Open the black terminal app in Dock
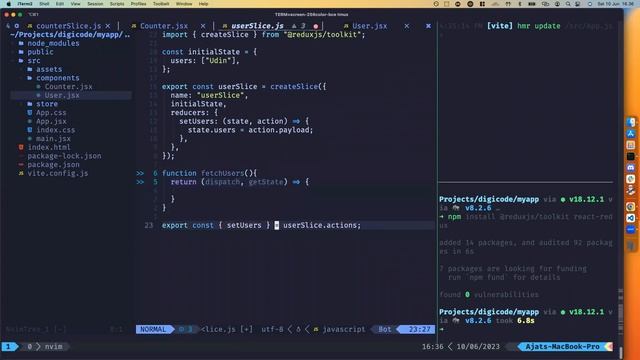This screenshot has height=360, width=640. [631, 156]
